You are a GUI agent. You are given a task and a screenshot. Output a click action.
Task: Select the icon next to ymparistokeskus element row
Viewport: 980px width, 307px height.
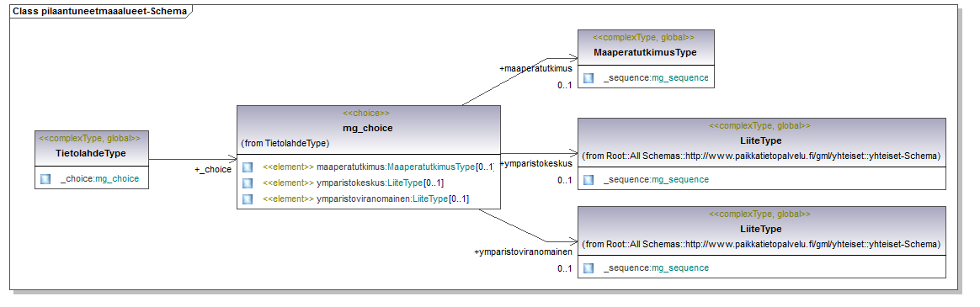(248, 183)
